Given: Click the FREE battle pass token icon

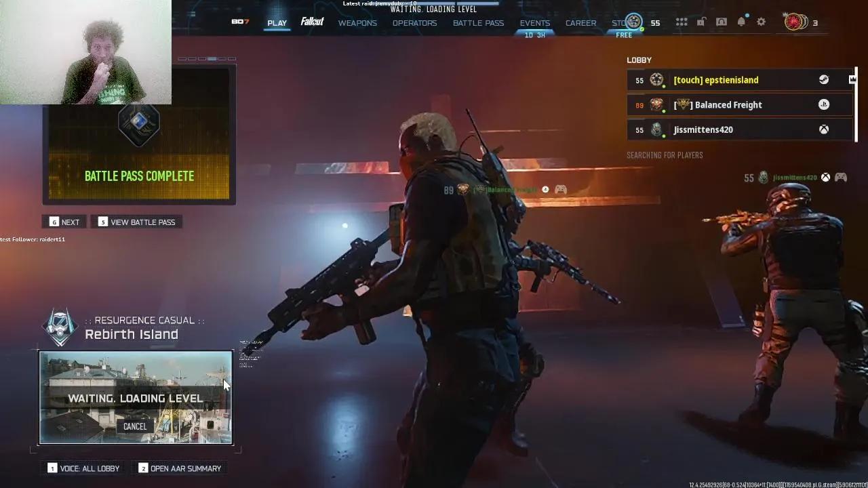Looking at the screenshot, I should tap(633, 21).
